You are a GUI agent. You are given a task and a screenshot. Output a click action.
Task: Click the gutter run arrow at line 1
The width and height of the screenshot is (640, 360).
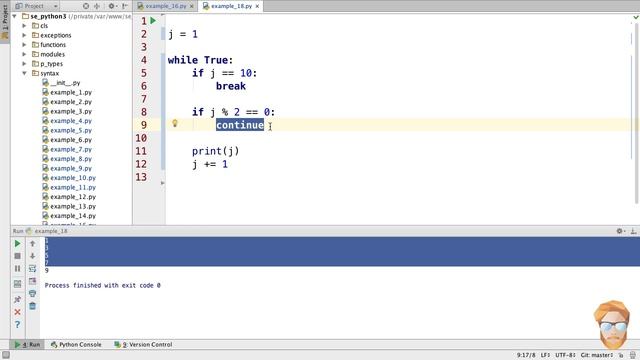[x=153, y=20]
